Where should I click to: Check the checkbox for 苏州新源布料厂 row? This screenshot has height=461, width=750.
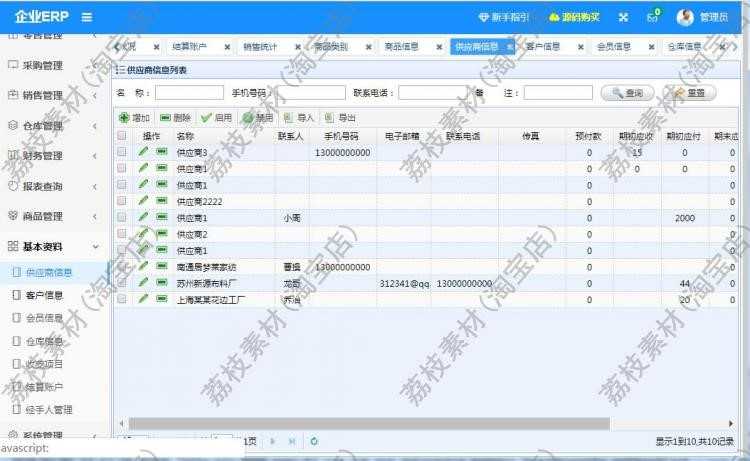122,283
